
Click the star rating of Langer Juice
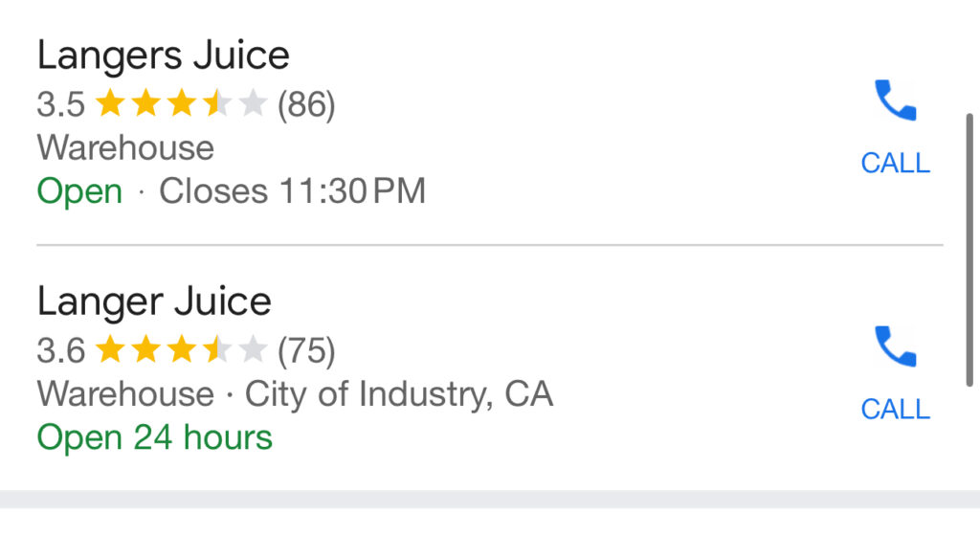pos(180,350)
